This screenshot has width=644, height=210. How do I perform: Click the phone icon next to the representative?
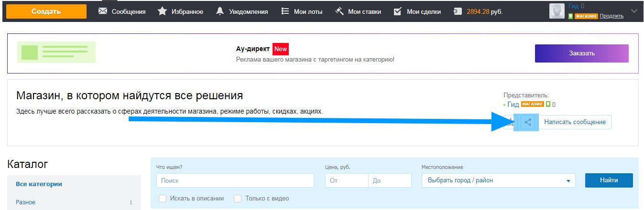pos(548,105)
